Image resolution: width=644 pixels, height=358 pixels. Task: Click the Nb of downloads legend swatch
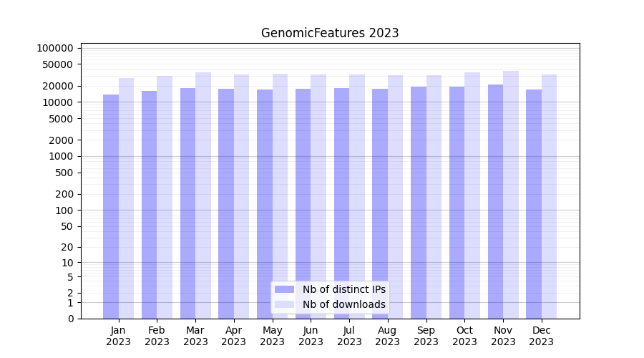(285, 304)
